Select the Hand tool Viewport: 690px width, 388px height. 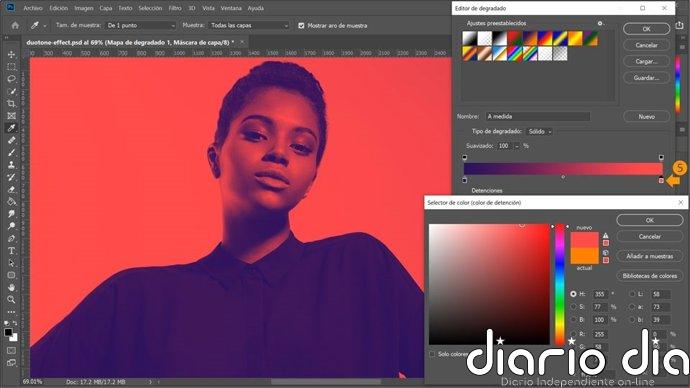(x=11, y=287)
